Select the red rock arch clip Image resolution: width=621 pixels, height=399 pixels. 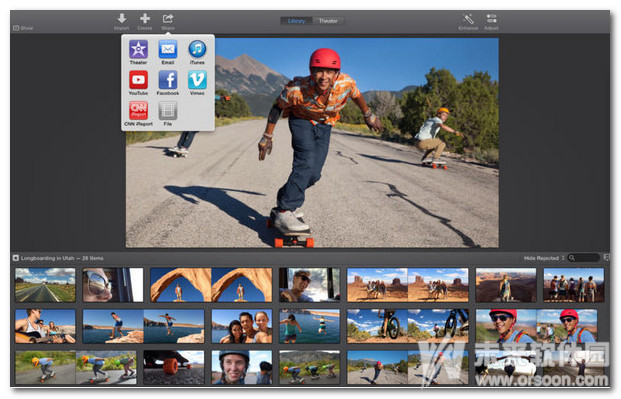click(x=211, y=285)
